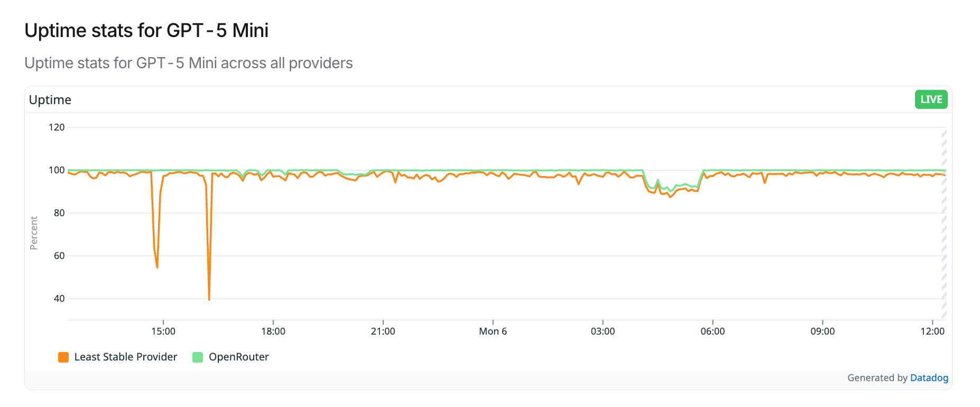
Task: Click the orange Least Stable Provider swatch
Action: (63, 357)
